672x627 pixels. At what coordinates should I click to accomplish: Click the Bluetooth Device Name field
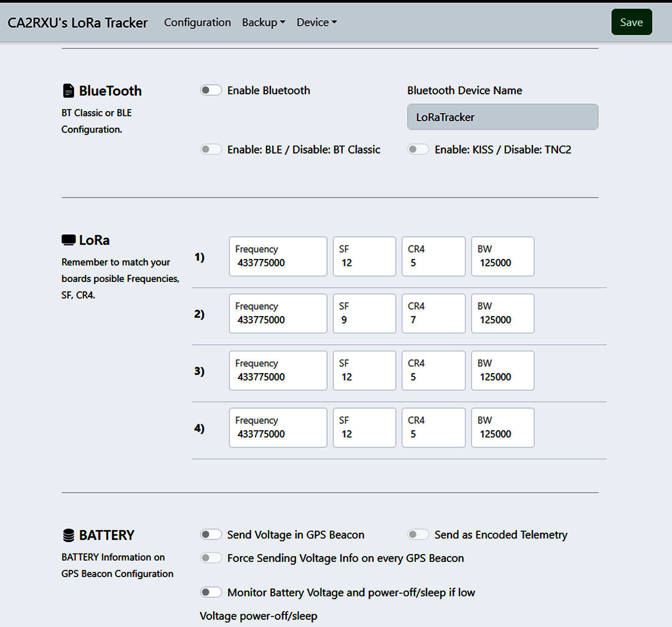pos(502,117)
